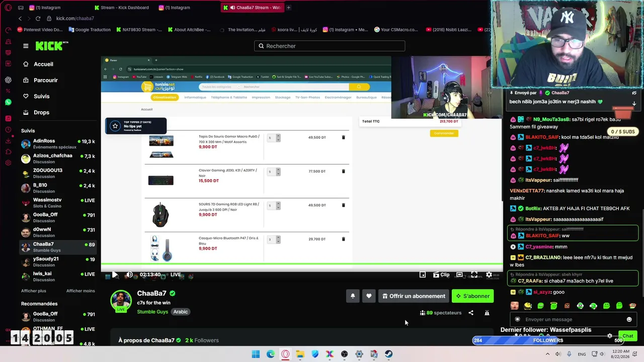Screen dimensions: 644x362
Task: Open Pinterest Video bookmark
Action: 40,30
